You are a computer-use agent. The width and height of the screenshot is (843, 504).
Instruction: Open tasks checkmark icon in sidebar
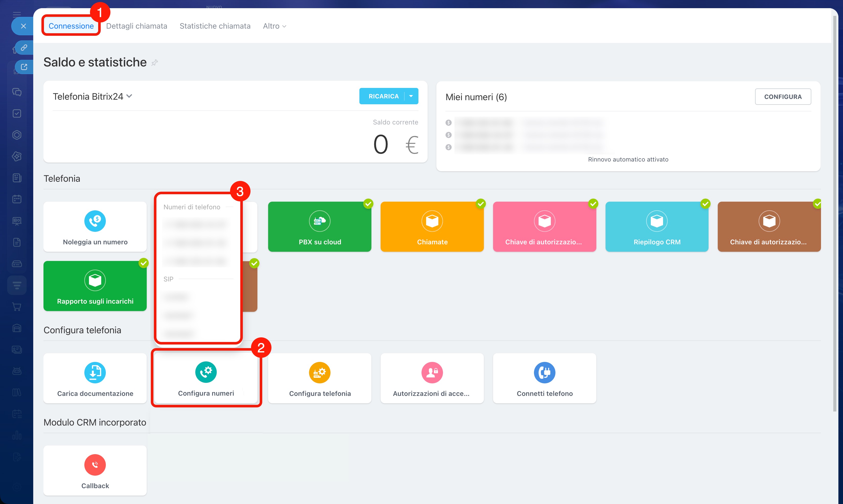click(17, 113)
